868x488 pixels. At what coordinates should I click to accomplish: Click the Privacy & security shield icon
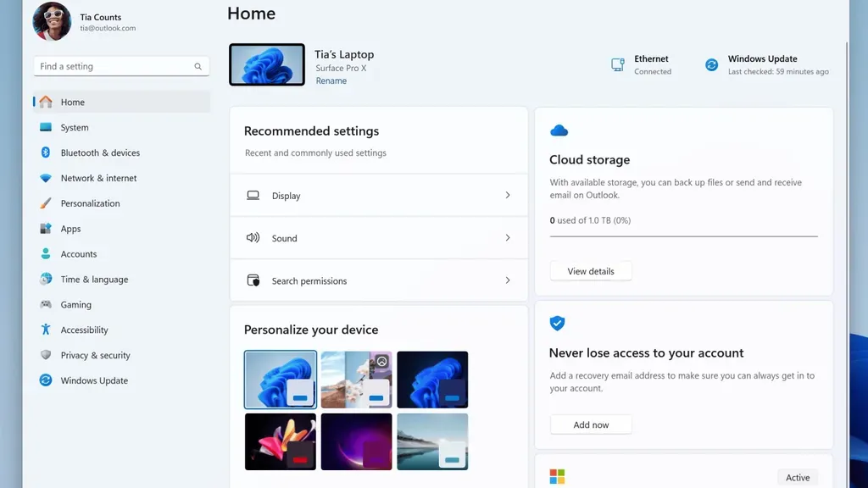[46, 355]
